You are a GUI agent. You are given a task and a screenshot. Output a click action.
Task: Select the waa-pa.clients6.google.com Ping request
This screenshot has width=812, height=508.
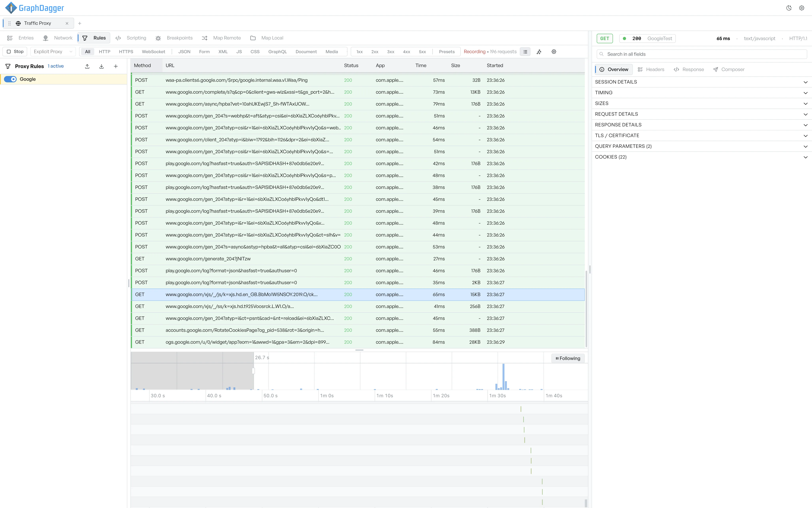click(358, 80)
